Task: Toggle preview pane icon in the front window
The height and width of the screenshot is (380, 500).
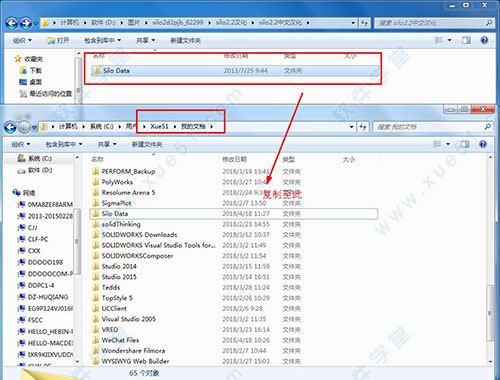Action: 465,144
